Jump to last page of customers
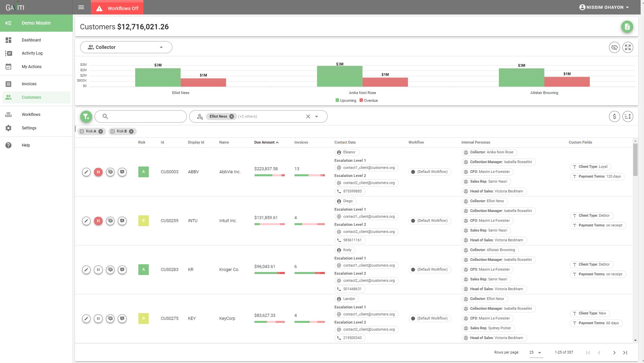The image size is (644, 363). tap(625, 353)
